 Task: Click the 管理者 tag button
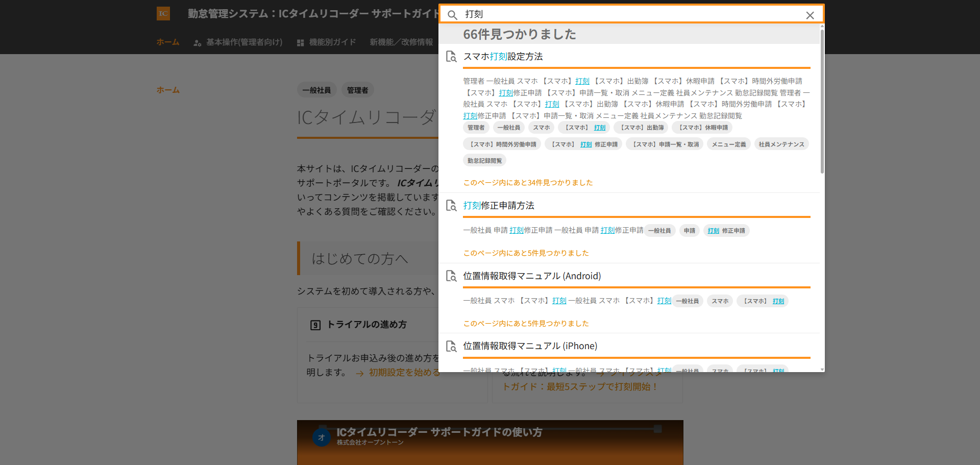[357, 90]
